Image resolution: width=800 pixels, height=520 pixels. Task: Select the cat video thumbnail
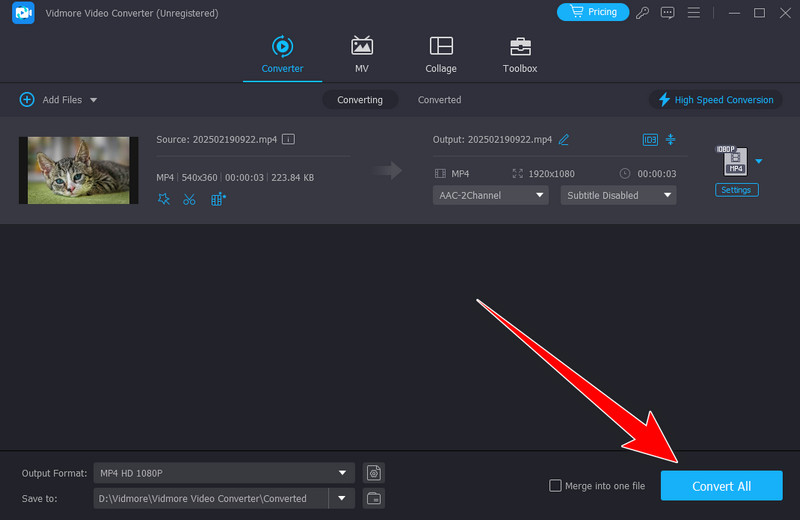tap(79, 170)
